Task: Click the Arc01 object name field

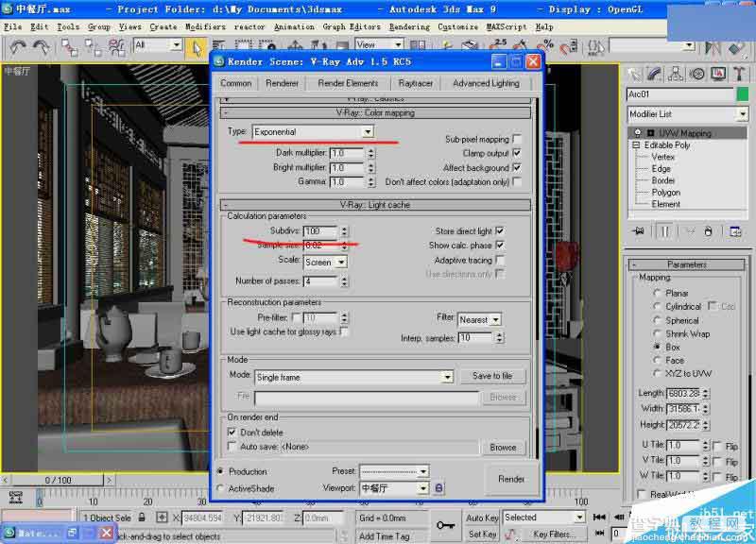Action: pos(680,94)
